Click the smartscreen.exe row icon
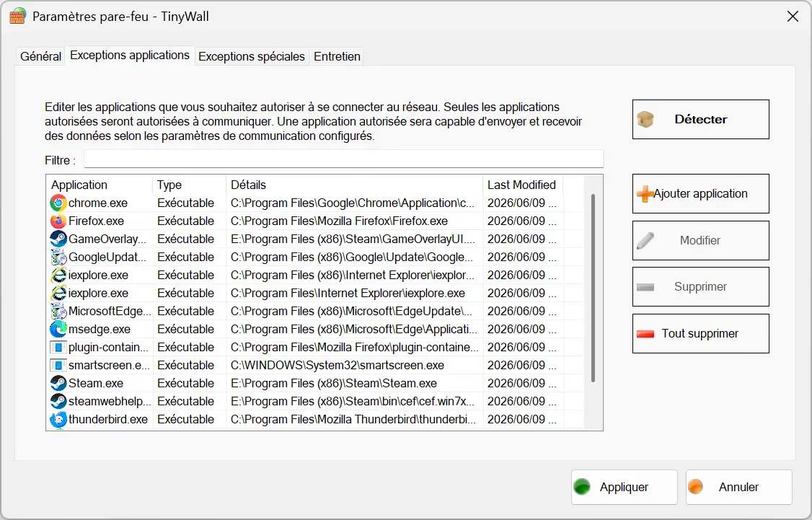812x520 pixels. coord(58,365)
